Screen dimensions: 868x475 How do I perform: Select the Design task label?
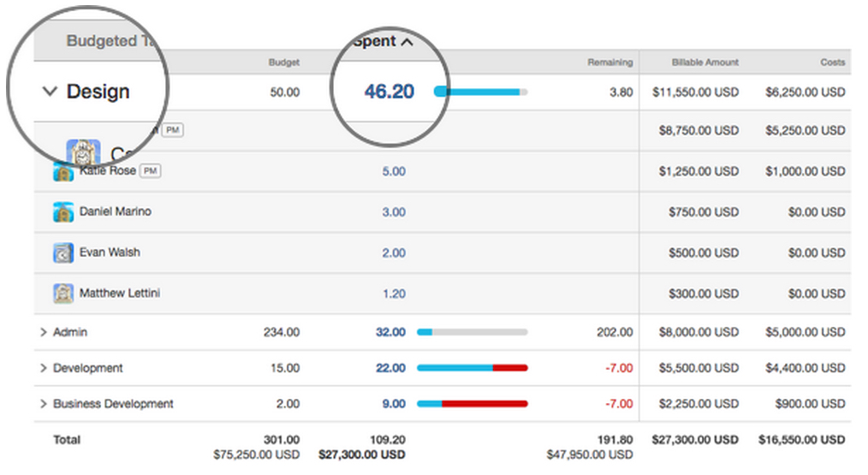tap(98, 92)
